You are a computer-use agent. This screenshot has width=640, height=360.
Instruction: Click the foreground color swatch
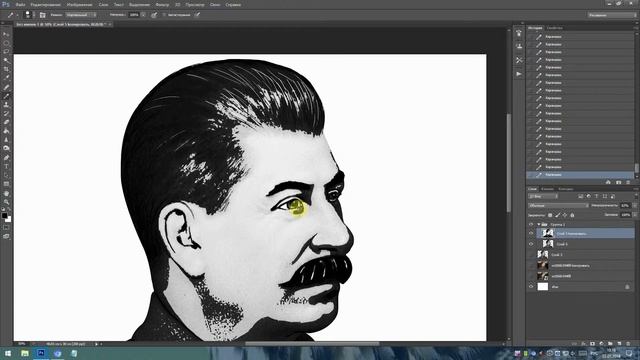click(4, 216)
